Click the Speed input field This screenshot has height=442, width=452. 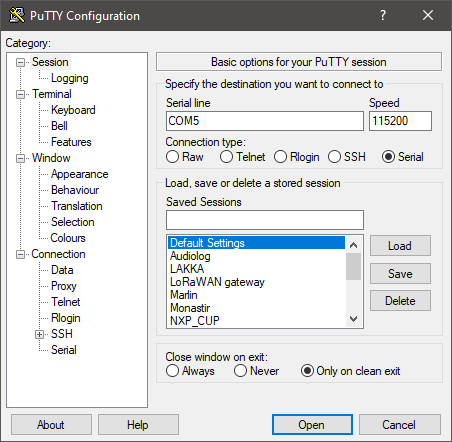tap(400, 121)
